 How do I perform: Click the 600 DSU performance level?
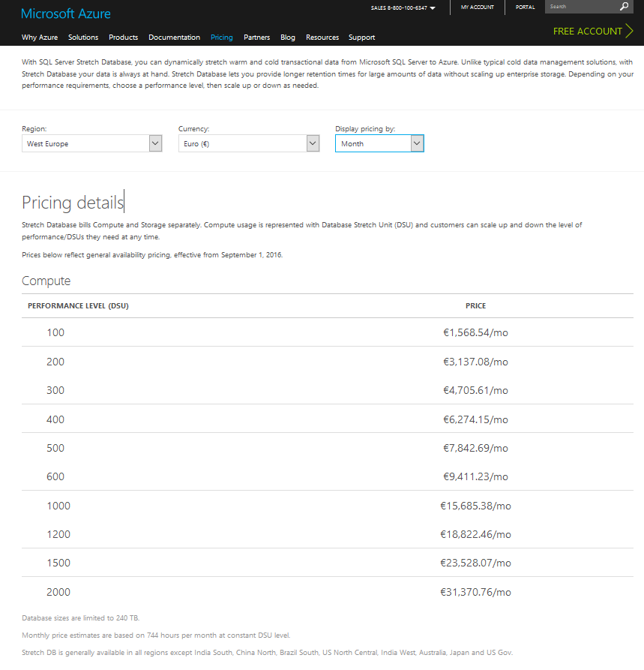55,476
